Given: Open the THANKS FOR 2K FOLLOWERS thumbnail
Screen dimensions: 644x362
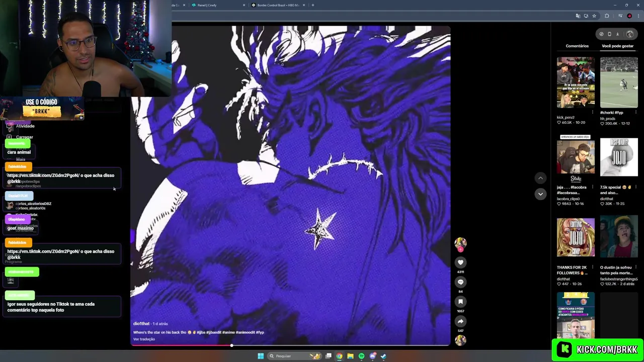Looking at the screenshot, I should 576,237.
